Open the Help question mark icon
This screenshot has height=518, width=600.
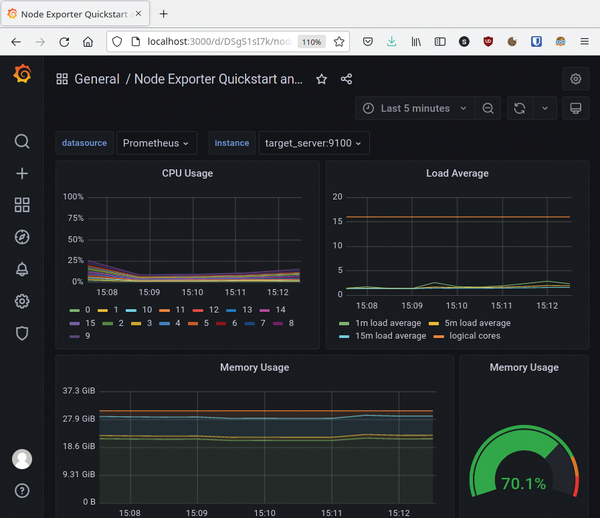click(22, 490)
